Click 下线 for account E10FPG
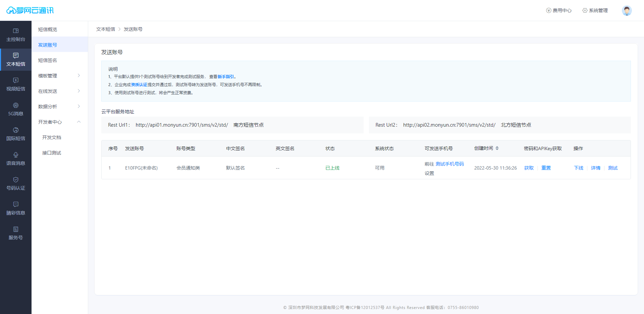Image resolution: width=644 pixels, height=314 pixels. [x=579, y=168]
